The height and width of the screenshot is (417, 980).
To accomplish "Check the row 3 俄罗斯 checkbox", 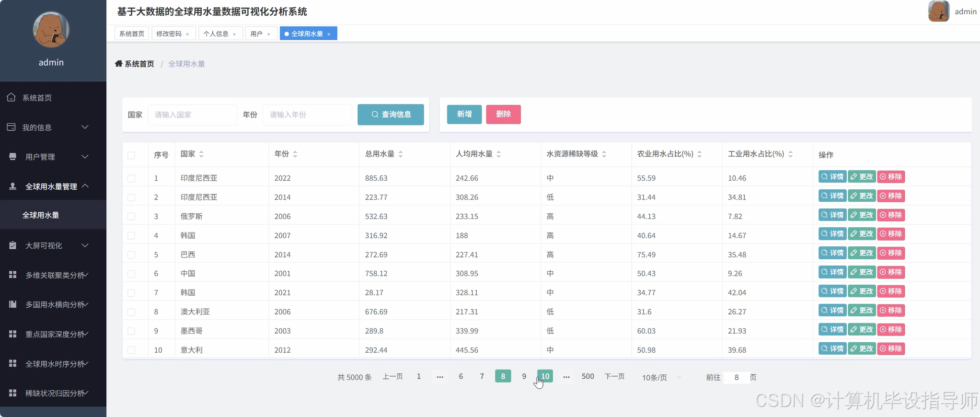I will [x=131, y=217].
